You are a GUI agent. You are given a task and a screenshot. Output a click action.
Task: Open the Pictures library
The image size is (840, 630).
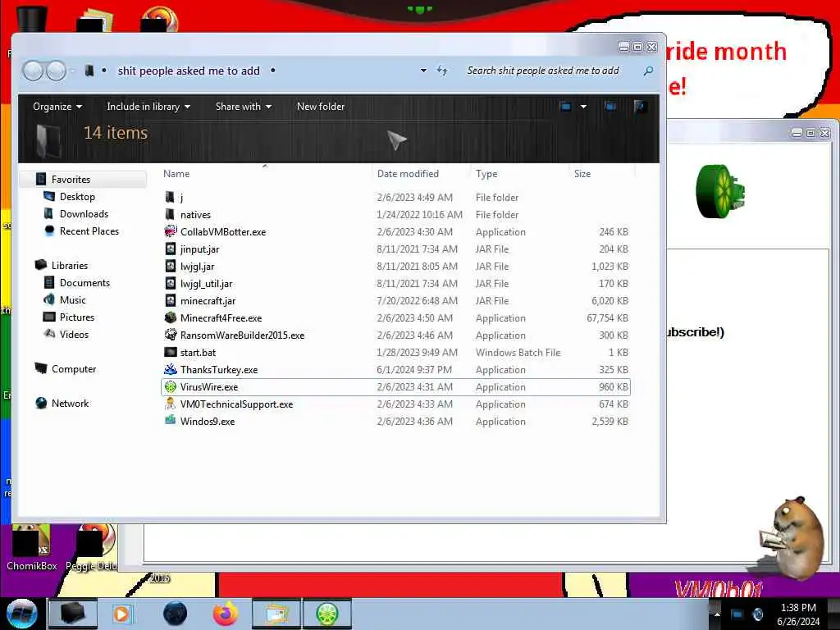pos(77,317)
